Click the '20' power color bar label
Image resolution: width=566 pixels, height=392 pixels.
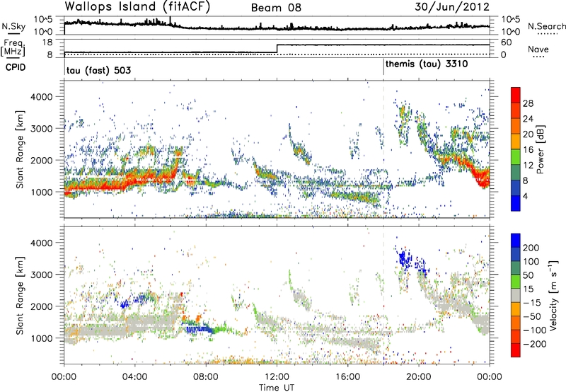(528, 134)
